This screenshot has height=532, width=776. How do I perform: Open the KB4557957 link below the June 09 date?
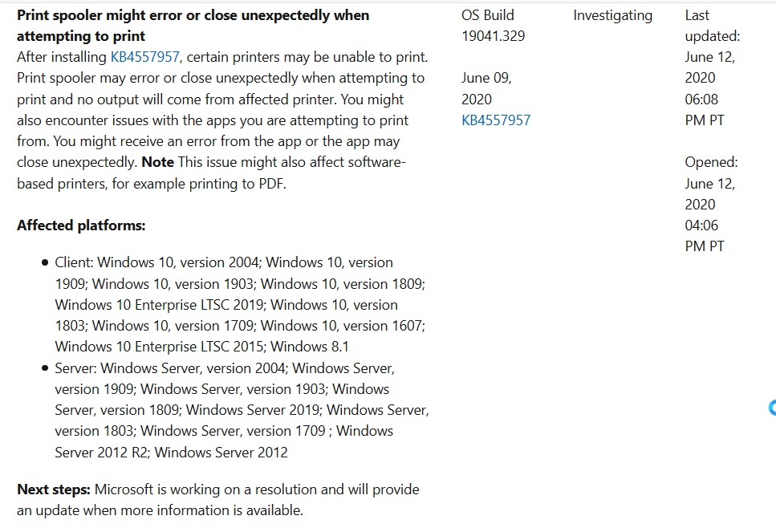click(x=496, y=120)
